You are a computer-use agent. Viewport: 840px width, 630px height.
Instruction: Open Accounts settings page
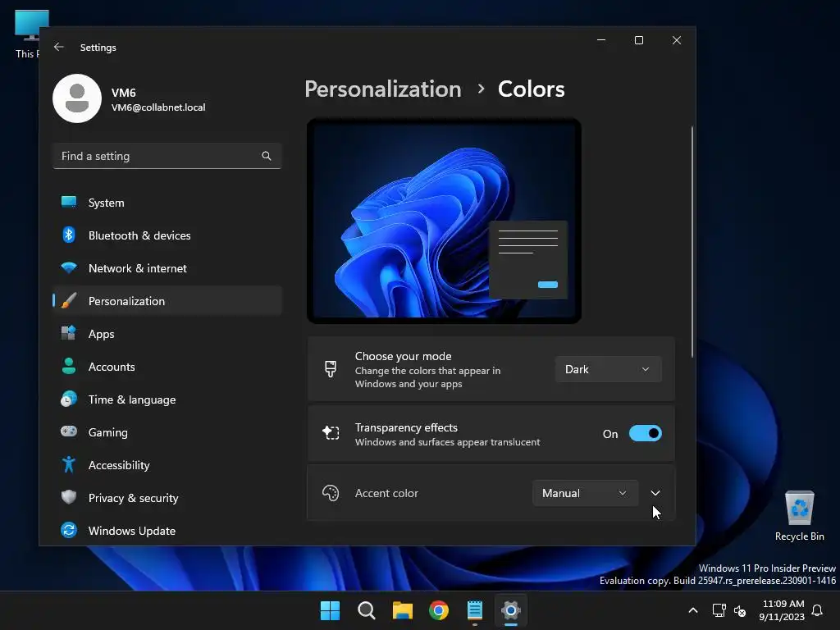pyautogui.click(x=167, y=367)
